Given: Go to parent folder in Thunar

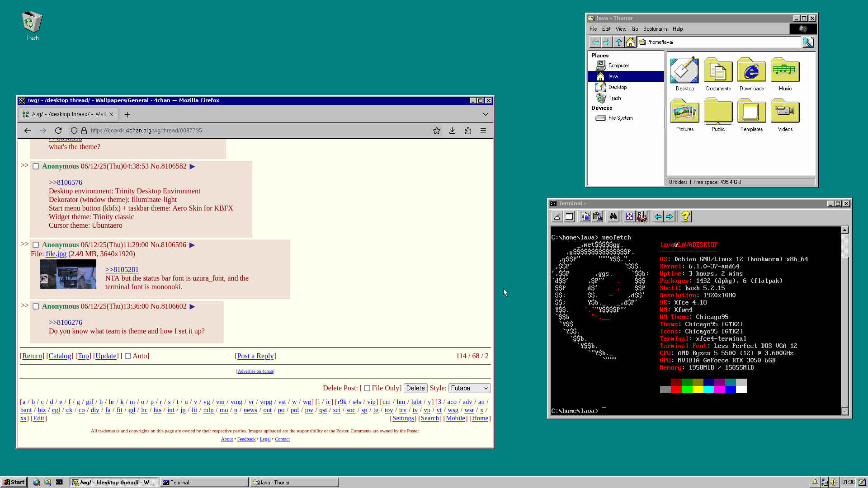Looking at the screenshot, I should point(619,42).
